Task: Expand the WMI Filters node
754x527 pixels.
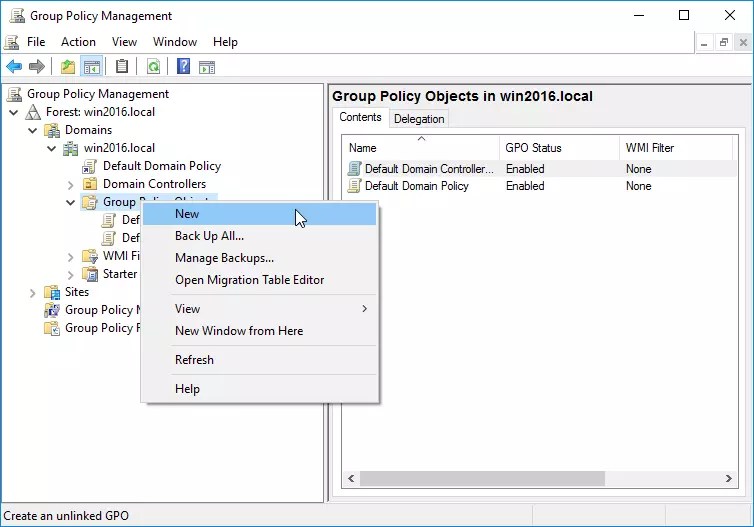Action: [x=71, y=257]
